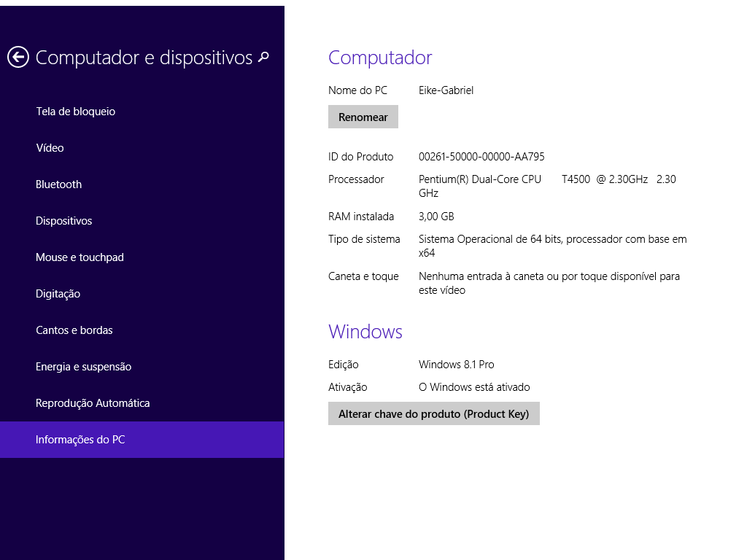Click the Processador label
Viewport: 747px width, 560px height.
(356, 179)
